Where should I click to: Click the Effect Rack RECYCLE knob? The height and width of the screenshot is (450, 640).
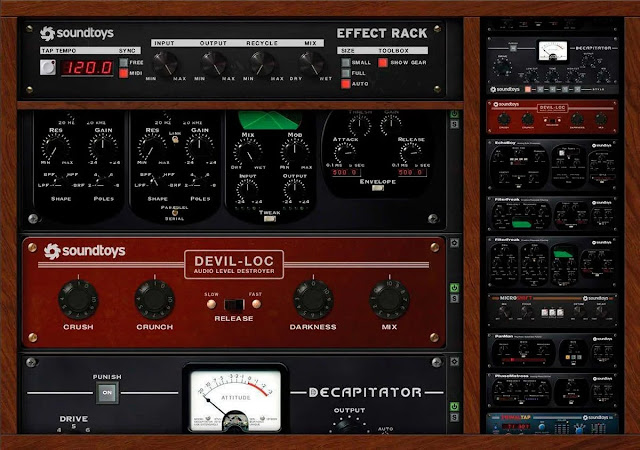point(262,64)
